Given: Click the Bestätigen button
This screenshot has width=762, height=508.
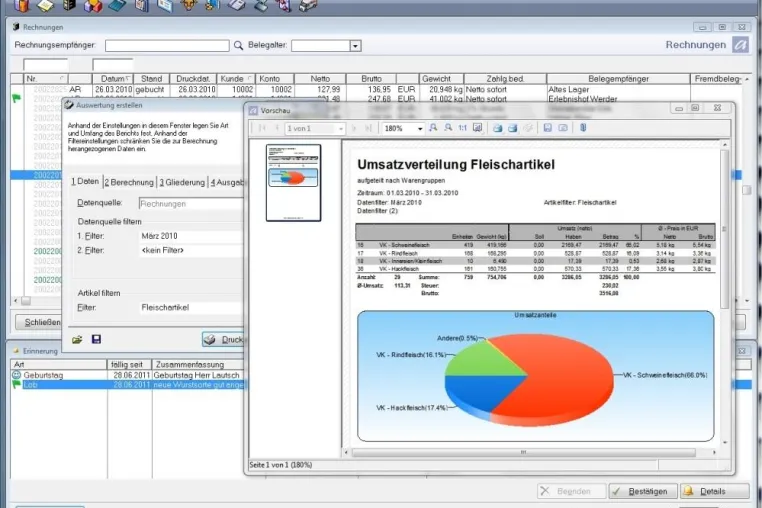Looking at the screenshot, I should click(x=643, y=491).
